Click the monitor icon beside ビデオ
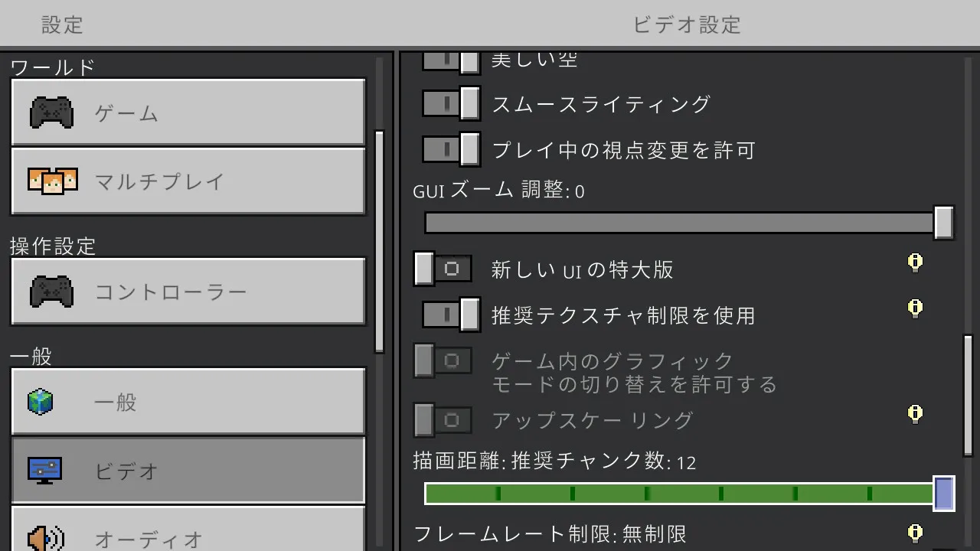The width and height of the screenshot is (980, 551). click(x=44, y=470)
